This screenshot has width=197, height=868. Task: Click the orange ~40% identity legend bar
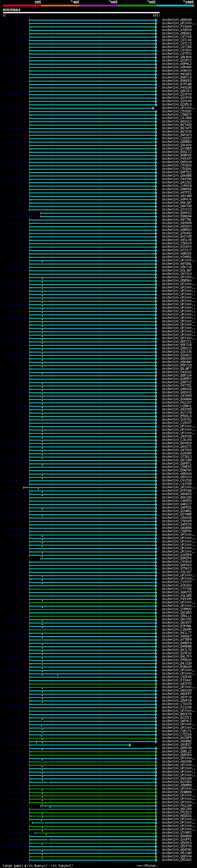(x=60, y=6)
